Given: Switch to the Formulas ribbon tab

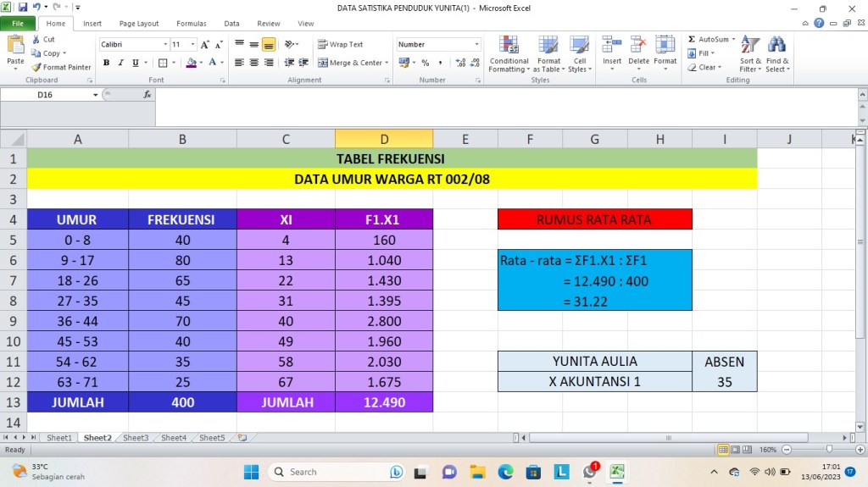Looking at the screenshot, I should pos(192,24).
